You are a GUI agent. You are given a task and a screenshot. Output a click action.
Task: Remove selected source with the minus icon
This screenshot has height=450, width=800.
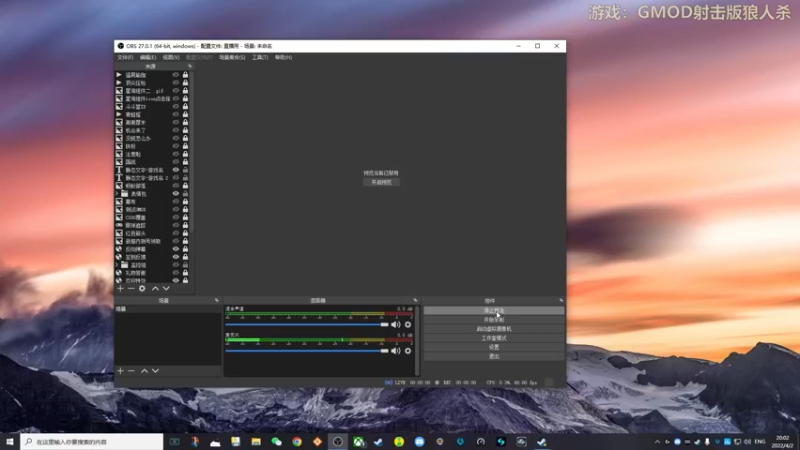(x=131, y=288)
